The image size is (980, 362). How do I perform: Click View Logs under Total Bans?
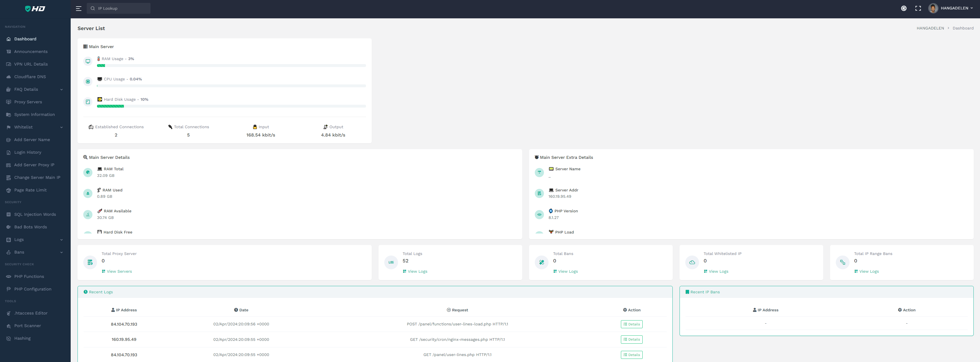coord(568,271)
